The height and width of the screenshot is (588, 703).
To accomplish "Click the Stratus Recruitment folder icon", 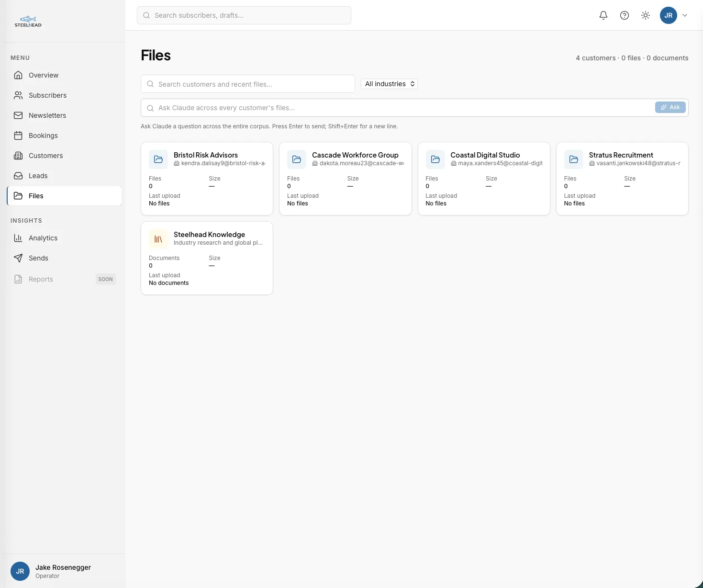I will [x=574, y=159].
